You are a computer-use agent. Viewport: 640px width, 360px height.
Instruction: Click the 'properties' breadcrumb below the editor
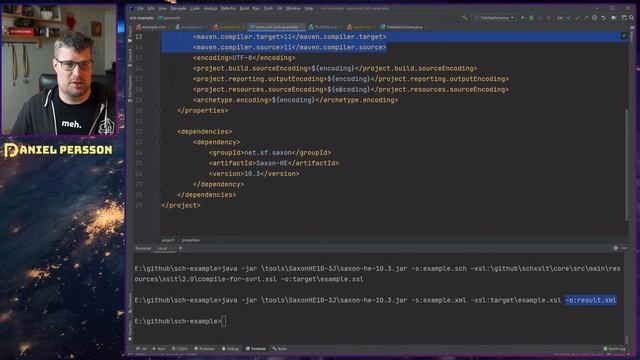191,240
